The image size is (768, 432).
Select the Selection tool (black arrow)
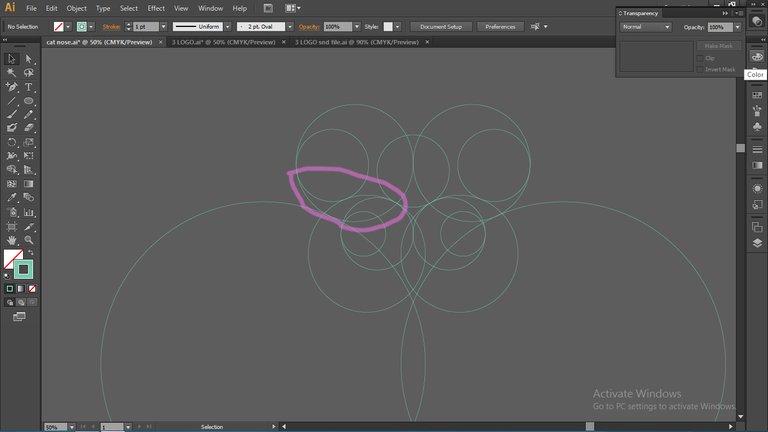(x=11, y=59)
